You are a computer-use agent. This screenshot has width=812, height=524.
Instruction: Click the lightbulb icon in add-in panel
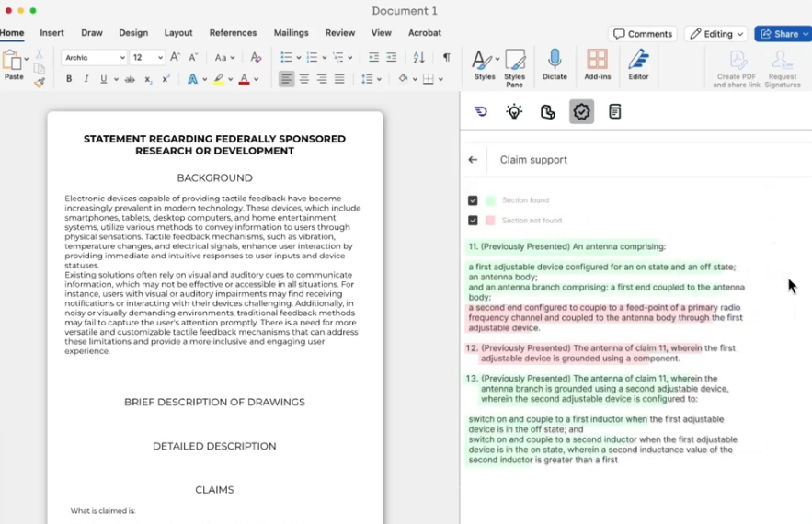pyautogui.click(x=514, y=111)
